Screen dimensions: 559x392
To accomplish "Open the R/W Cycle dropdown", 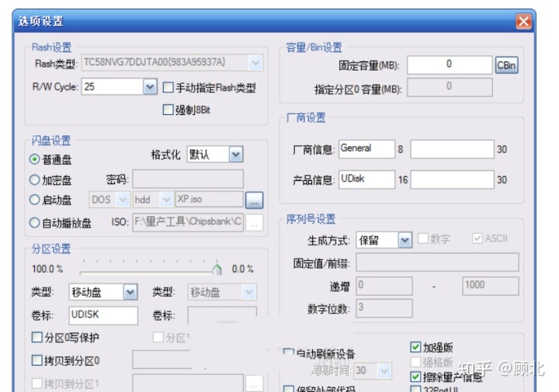I will point(150,87).
